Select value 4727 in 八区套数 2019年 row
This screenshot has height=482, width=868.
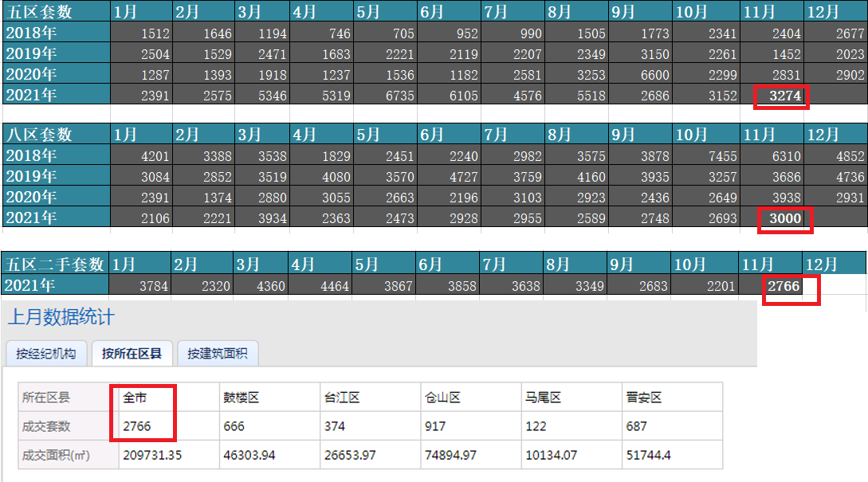pos(463,177)
